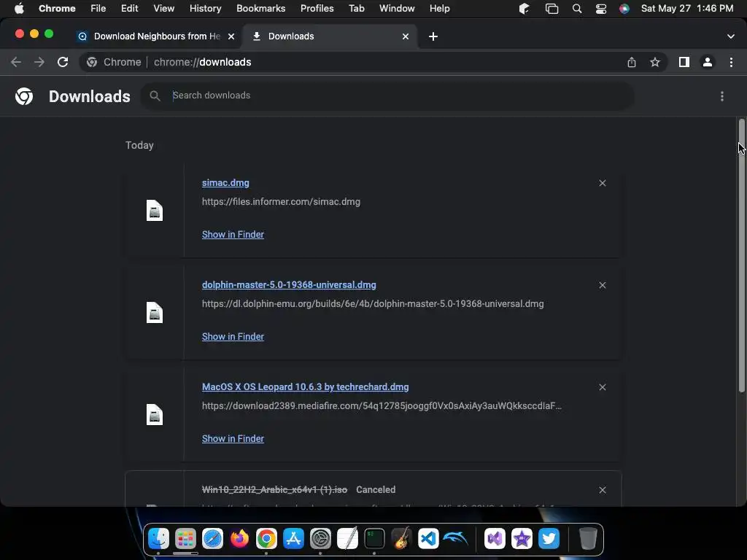The width and height of the screenshot is (747, 560).
Task: Click the downloads page scrollbar
Action: [x=742, y=256]
